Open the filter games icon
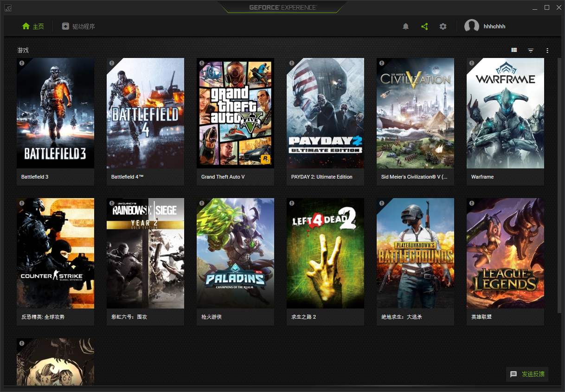 pyautogui.click(x=531, y=50)
